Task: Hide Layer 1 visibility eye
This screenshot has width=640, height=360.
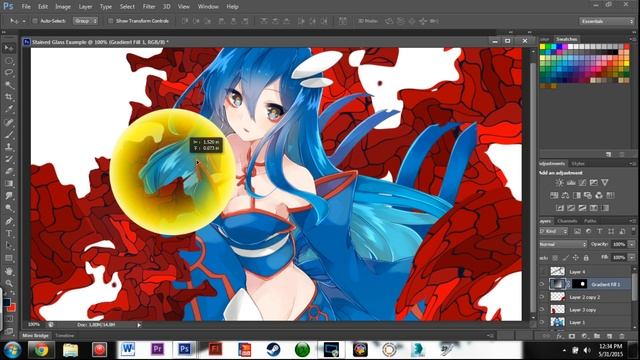Action: (x=542, y=322)
